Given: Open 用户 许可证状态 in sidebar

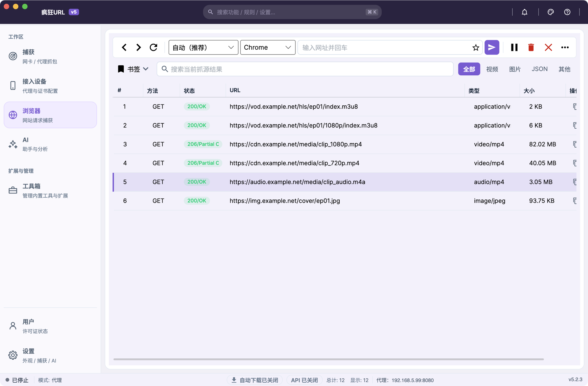Looking at the screenshot, I should click(x=50, y=326).
